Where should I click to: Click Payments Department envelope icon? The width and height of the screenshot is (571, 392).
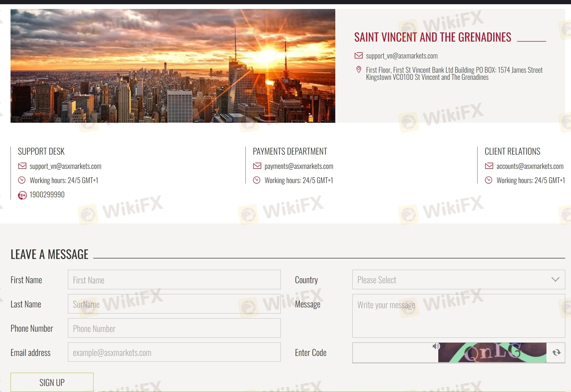coord(257,166)
